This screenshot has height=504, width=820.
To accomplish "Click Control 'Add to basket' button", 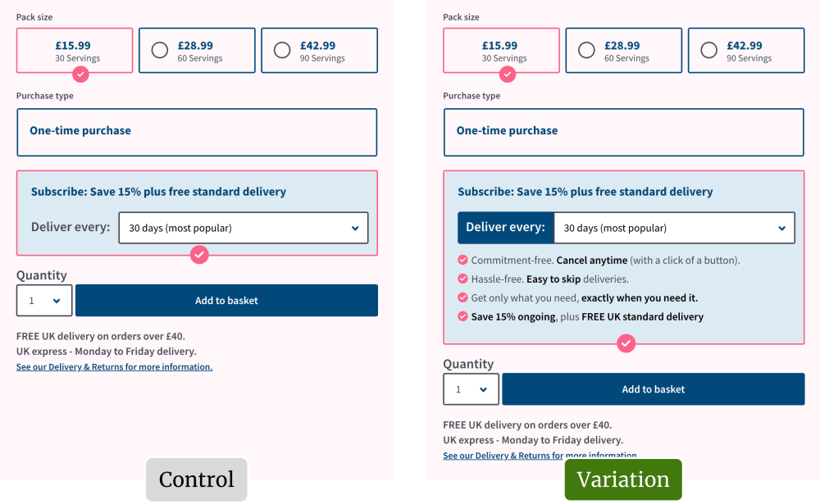I will click(226, 301).
